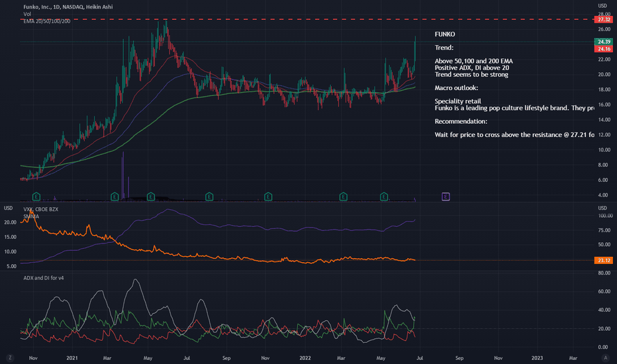Click the 2022 label on time axis

305,358
